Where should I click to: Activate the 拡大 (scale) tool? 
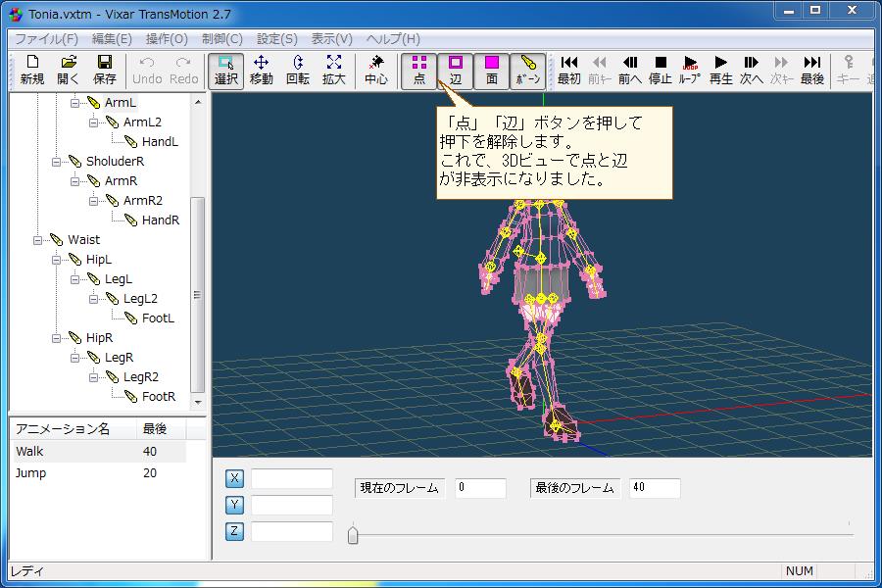[333, 69]
